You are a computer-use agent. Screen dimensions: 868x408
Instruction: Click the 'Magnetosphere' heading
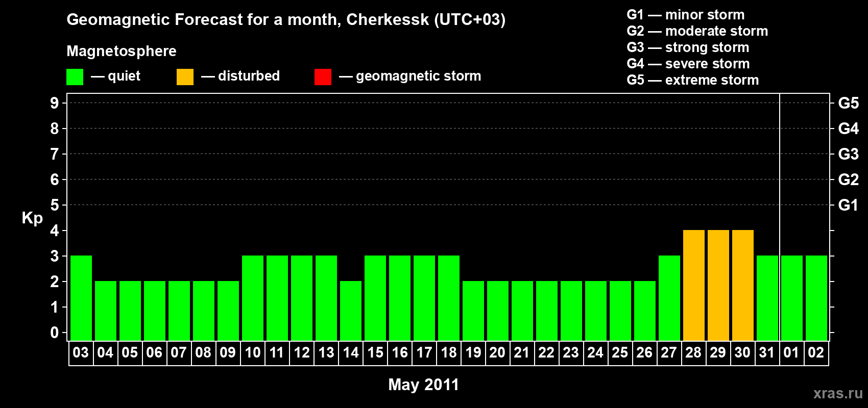pos(122,51)
